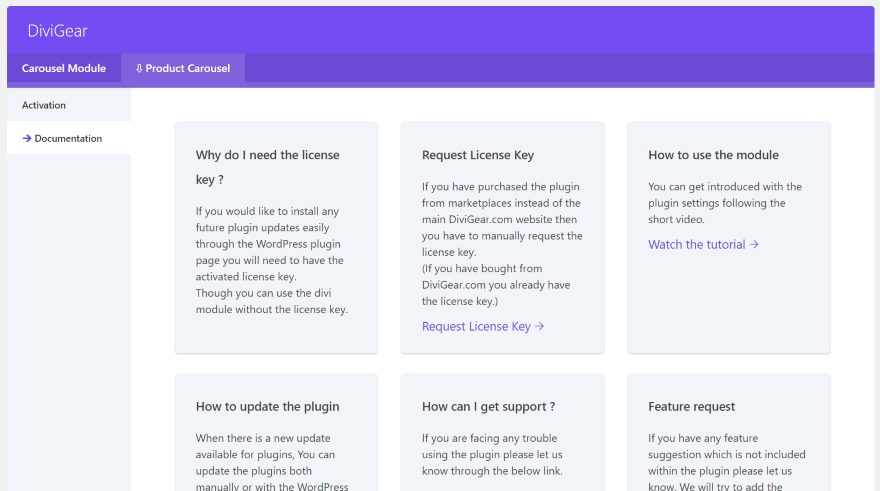Click the down-arrow icon beside Product Carousel
Image resolution: width=880 pixels, height=491 pixels.
(x=139, y=68)
